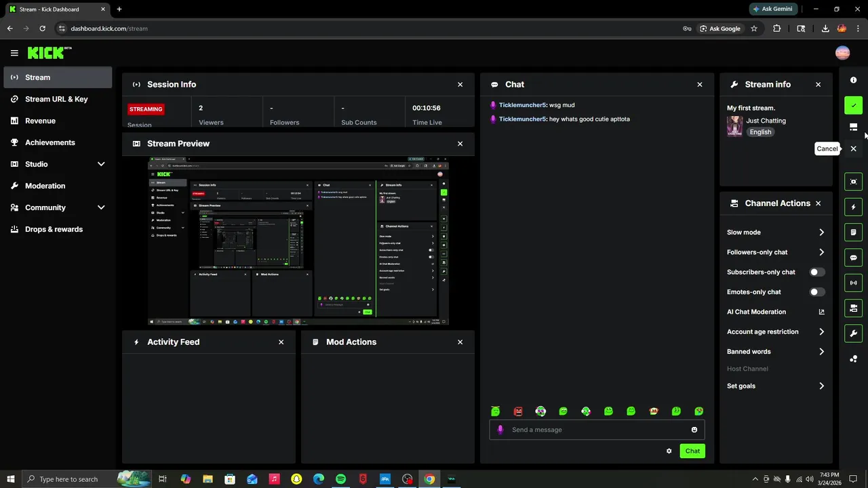This screenshot has height=488, width=868.
Task: Enable Subscribers-only chat toggle
Action: coord(817,272)
